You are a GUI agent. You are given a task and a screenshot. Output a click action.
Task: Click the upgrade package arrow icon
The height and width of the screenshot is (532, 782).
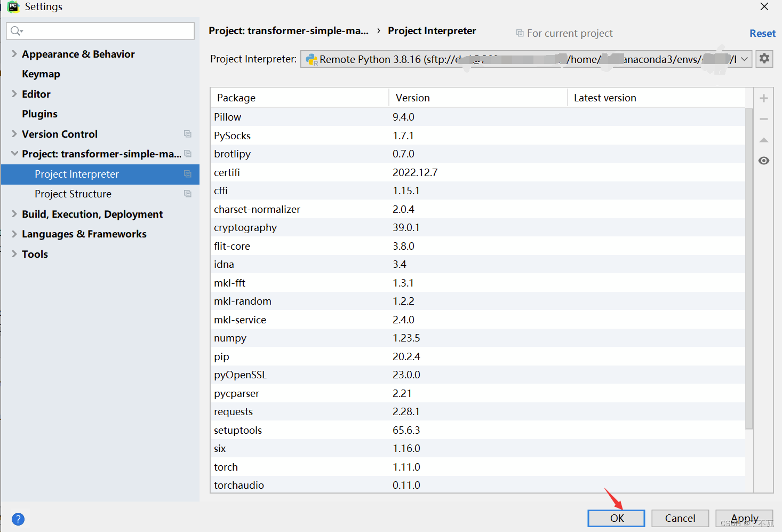[x=764, y=140]
